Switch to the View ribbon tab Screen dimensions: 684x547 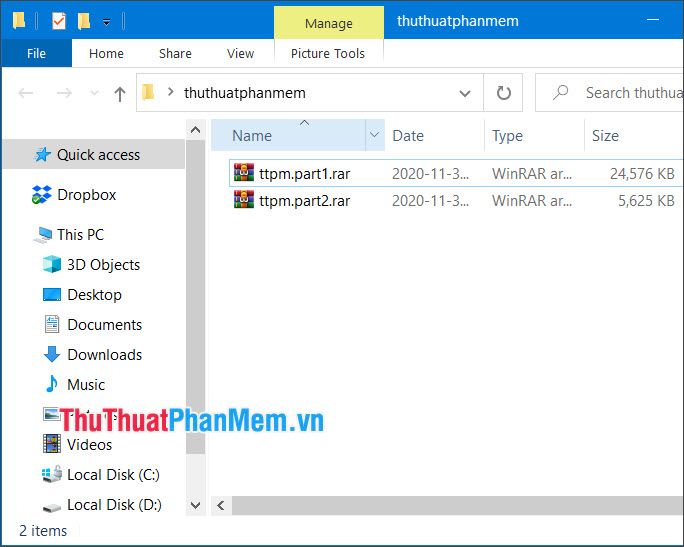pyautogui.click(x=240, y=53)
